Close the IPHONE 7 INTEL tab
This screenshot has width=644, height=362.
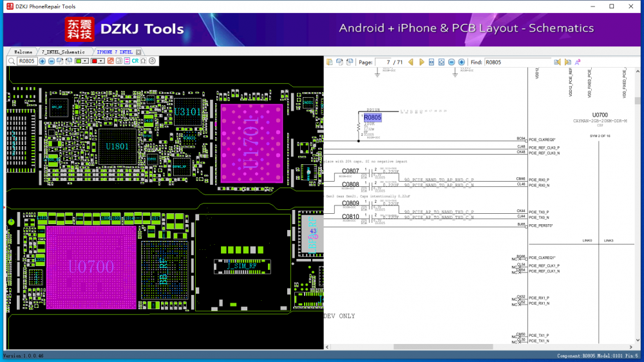138,52
